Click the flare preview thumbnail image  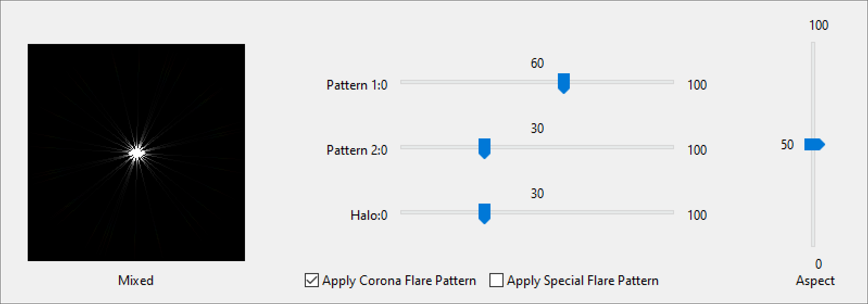(136, 153)
